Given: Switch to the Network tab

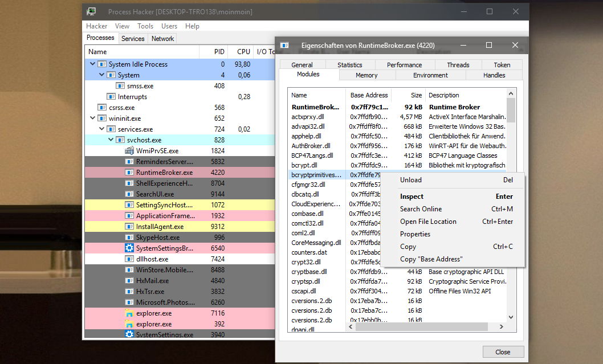Looking at the screenshot, I should [x=162, y=38].
